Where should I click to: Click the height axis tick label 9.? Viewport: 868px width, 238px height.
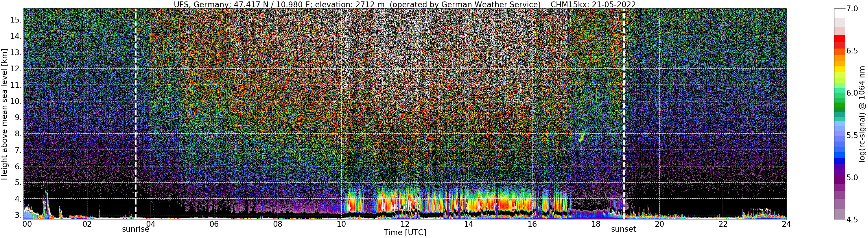pyautogui.click(x=18, y=118)
